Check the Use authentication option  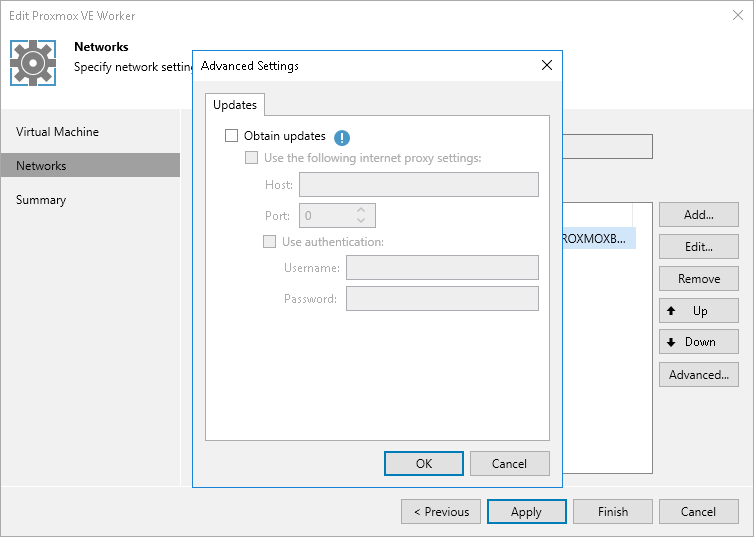point(269,241)
